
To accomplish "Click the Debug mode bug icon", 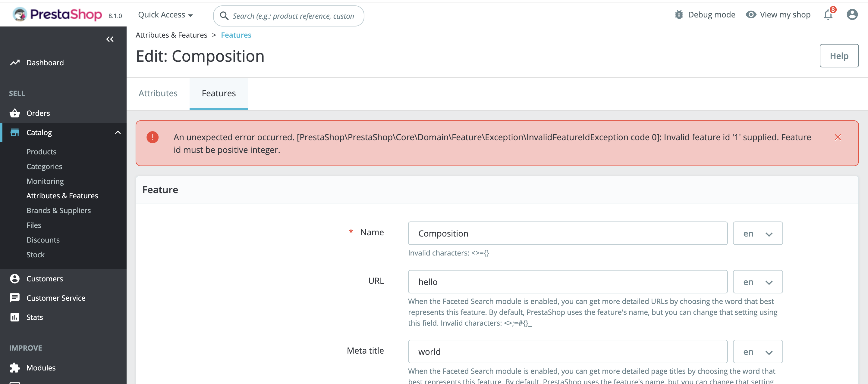I will (x=679, y=14).
